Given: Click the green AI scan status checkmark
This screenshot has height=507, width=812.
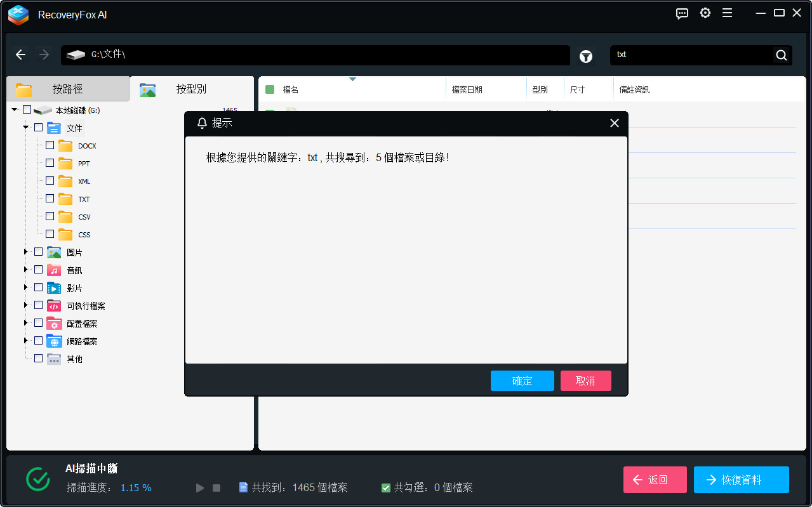Looking at the screenshot, I should click(37, 479).
